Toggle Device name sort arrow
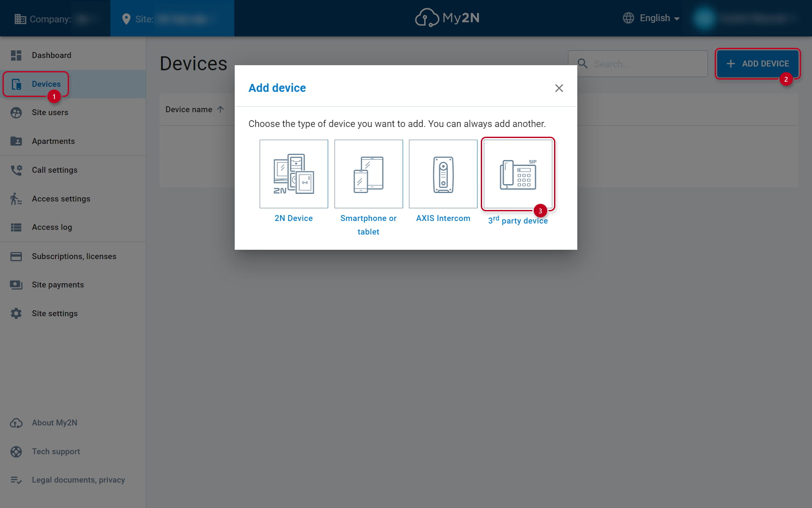 [x=220, y=109]
